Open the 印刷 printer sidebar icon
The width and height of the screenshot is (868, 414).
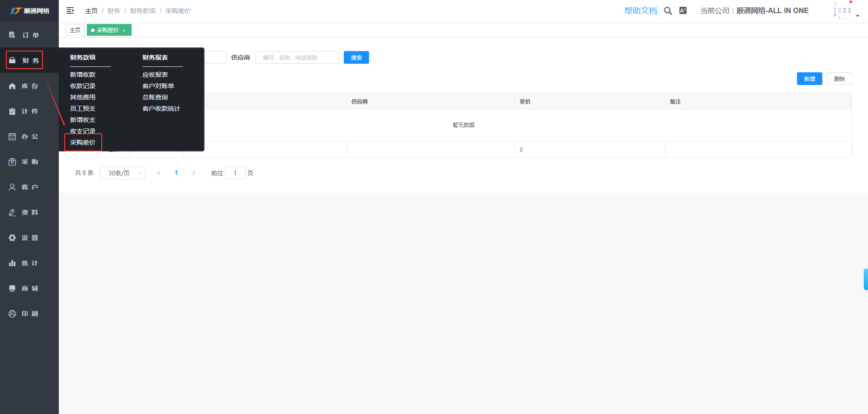(12, 314)
